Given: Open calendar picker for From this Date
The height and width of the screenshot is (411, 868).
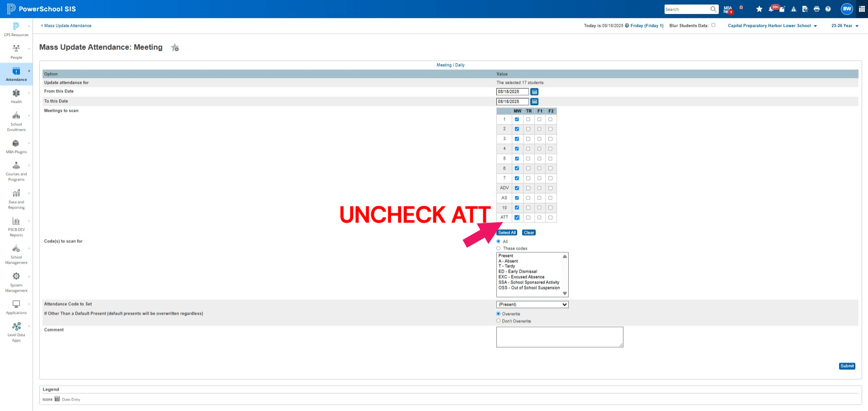Looking at the screenshot, I should [x=534, y=92].
